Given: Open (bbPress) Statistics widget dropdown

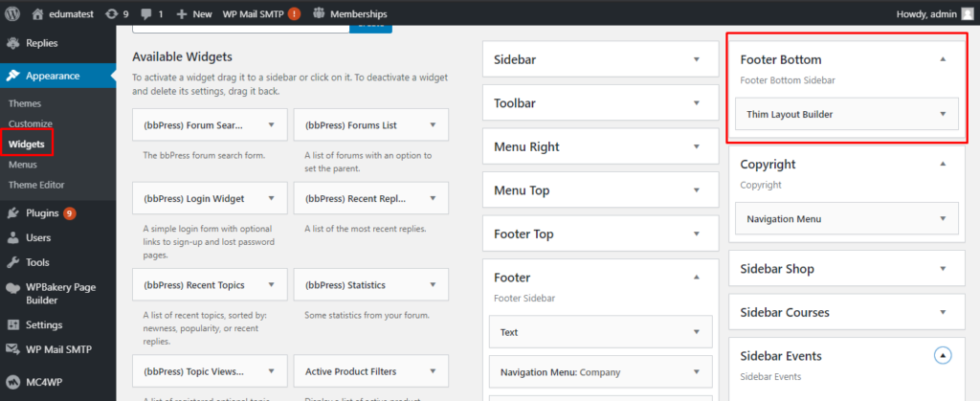Looking at the screenshot, I should point(433,284).
